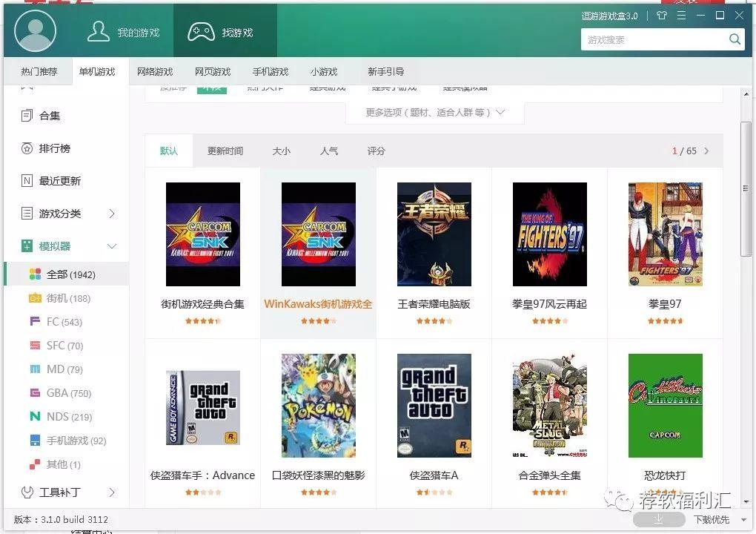Open 侠盗猎车手：Advance cover thumbnail
The height and width of the screenshot is (534, 756).
(203, 408)
